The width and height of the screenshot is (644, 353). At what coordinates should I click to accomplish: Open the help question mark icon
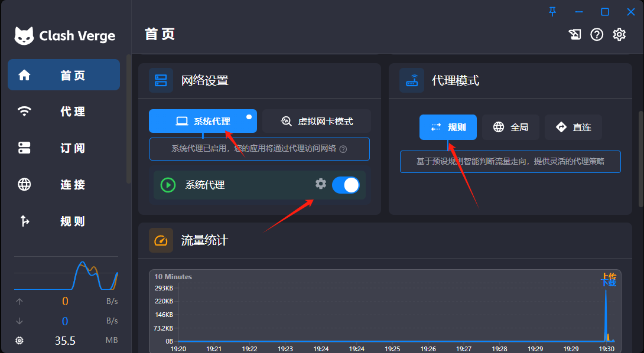tap(597, 34)
